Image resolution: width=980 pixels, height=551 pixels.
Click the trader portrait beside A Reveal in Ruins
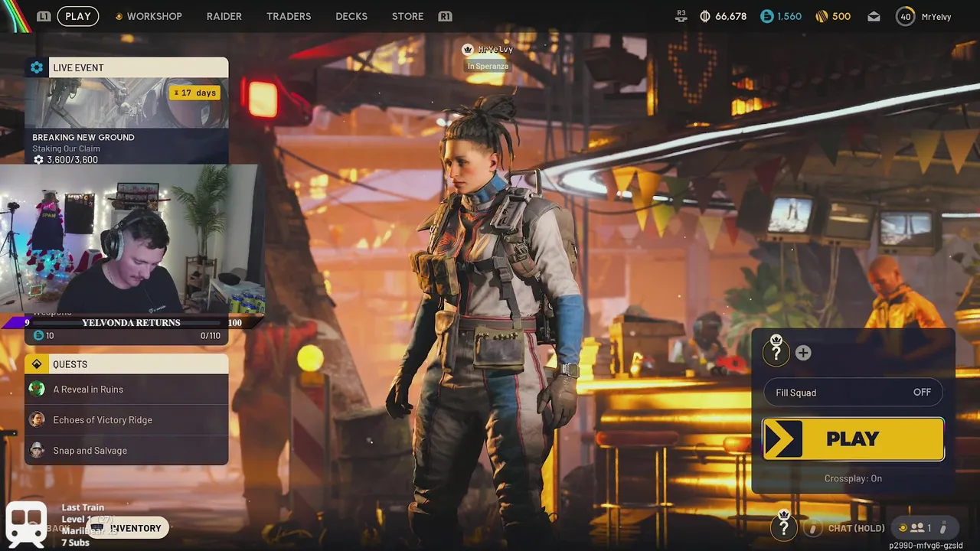(x=37, y=389)
